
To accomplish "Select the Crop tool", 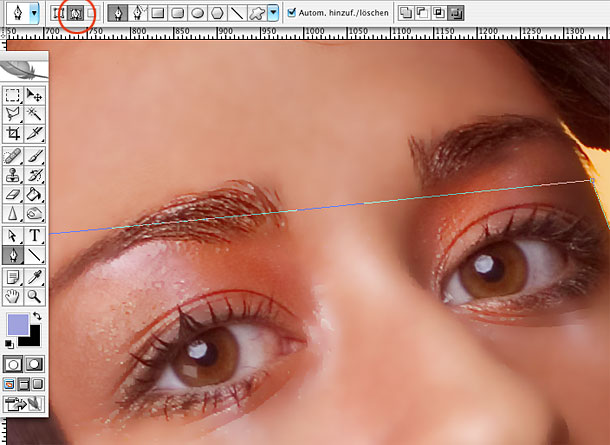I will tap(13, 134).
